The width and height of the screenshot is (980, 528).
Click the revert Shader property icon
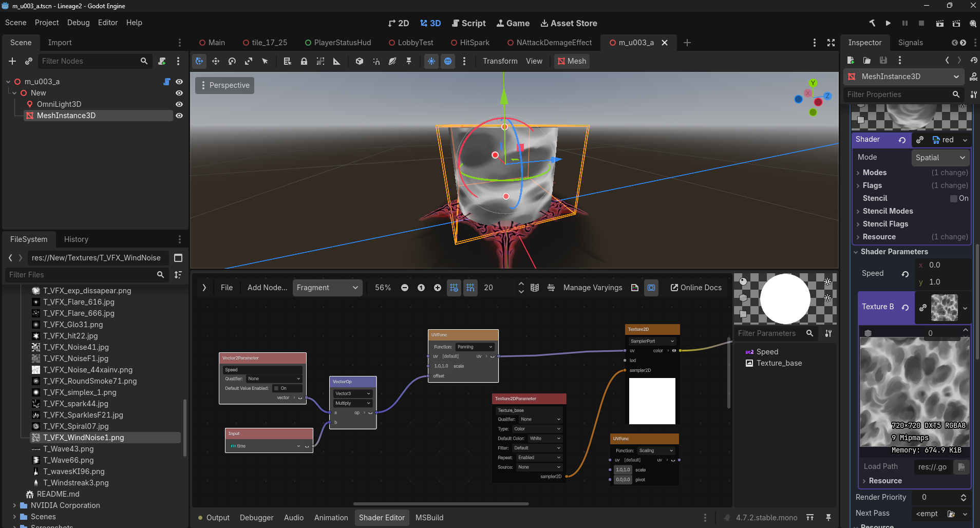click(x=902, y=140)
